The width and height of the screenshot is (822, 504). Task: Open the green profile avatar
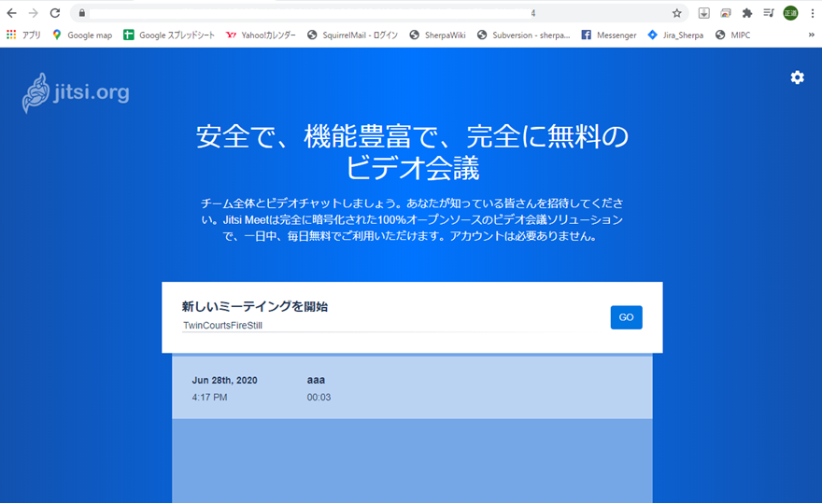tap(790, 13)
